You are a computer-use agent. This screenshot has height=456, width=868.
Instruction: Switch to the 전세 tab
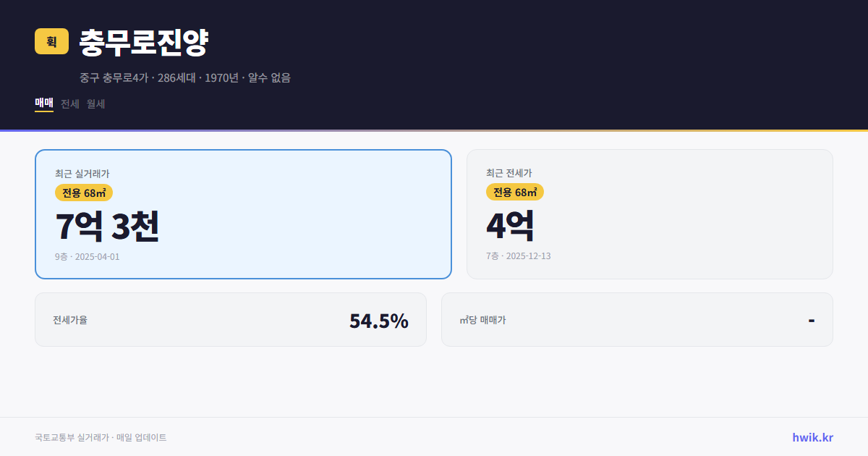point(69,104)
